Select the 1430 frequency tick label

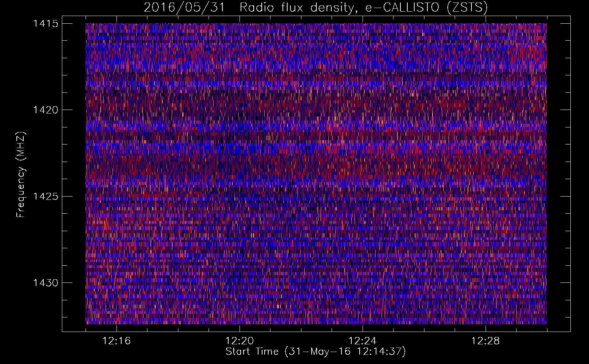click(46, 283)
